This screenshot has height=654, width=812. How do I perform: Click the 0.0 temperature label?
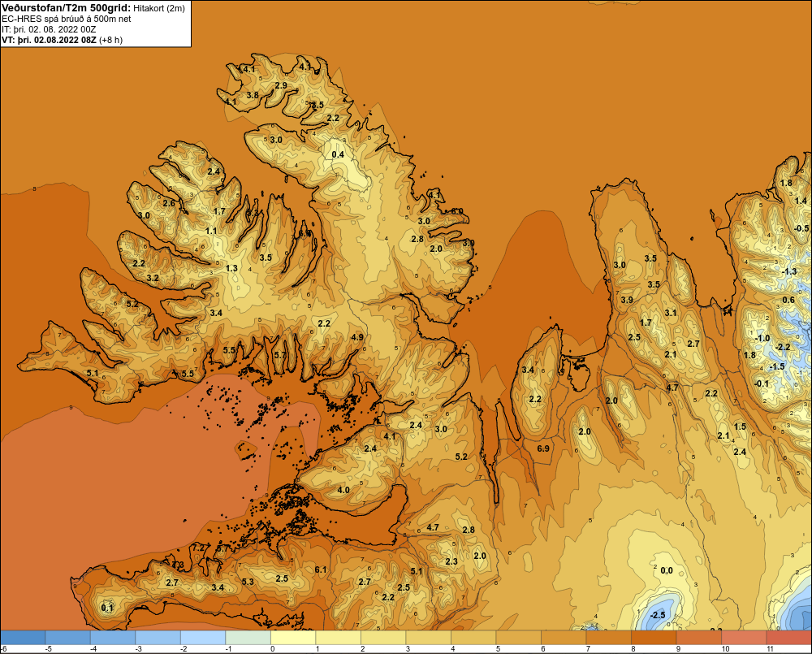[667, 570]
